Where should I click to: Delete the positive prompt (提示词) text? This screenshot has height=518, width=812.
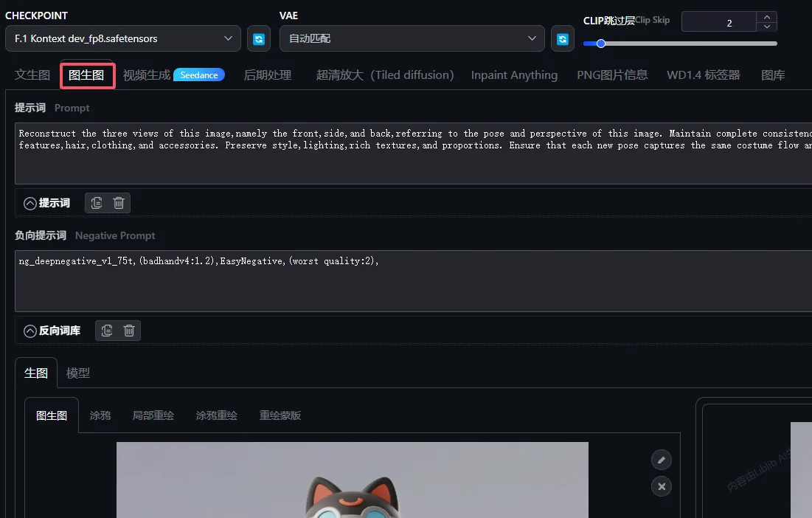(x=119, y=203)
